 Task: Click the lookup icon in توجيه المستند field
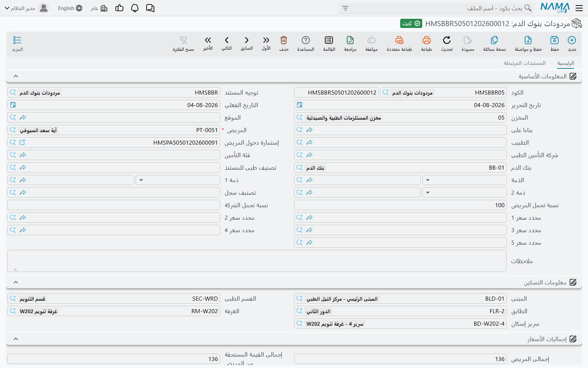click(x=13, y=92)
